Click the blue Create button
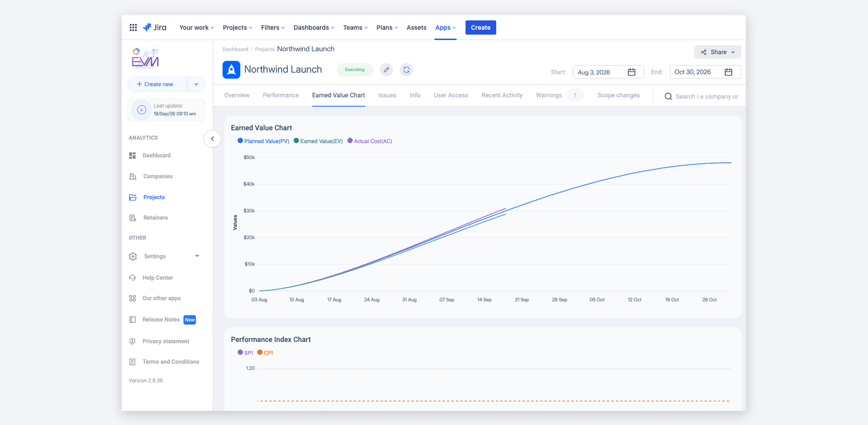This screenshot has height=425, width=868. (481, 27)
